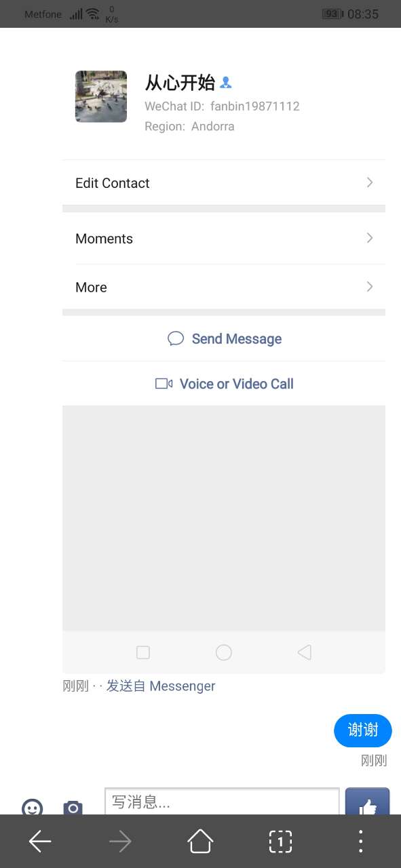This screenshot has width=401, height=868.
Task: Open browser three-dot overflow menu
Action: click(x=360, y=842)
